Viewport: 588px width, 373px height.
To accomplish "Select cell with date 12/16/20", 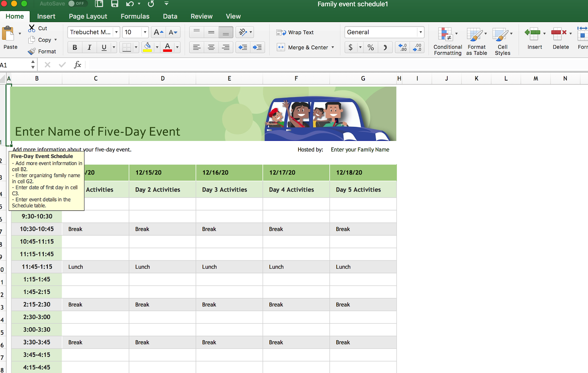I will coord(229,173).
